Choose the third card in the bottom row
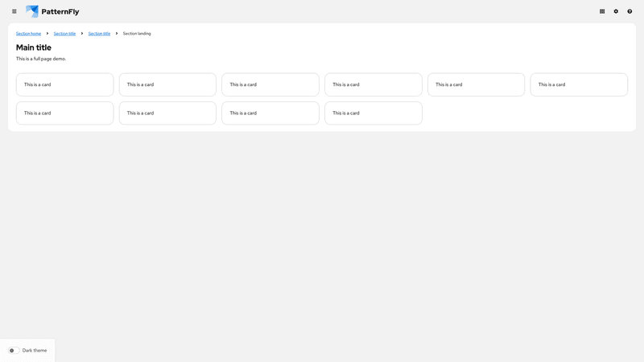This screenshot has height=362, width=644. pyautogui.click(x=270, y=113)
